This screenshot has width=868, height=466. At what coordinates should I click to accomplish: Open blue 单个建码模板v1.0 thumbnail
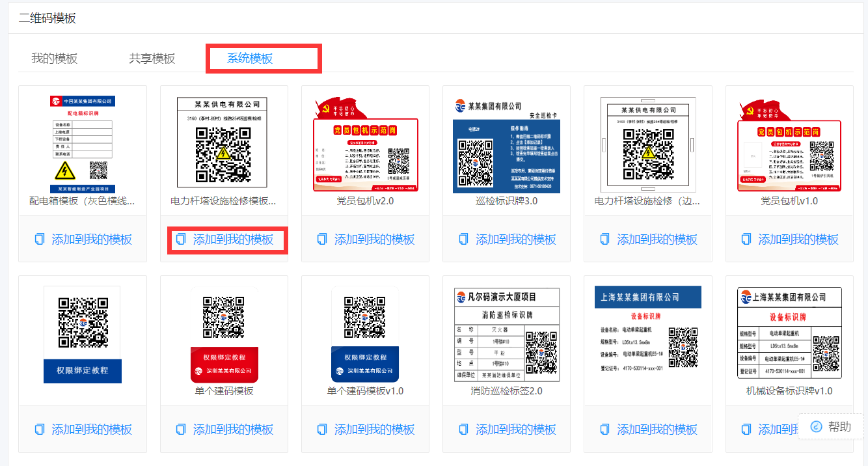[365, 335]
